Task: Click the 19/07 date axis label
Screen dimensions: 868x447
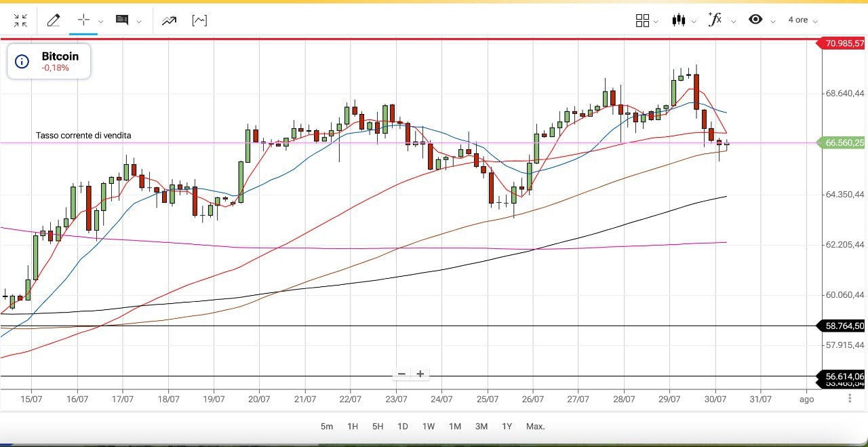Action: (214, 400)
